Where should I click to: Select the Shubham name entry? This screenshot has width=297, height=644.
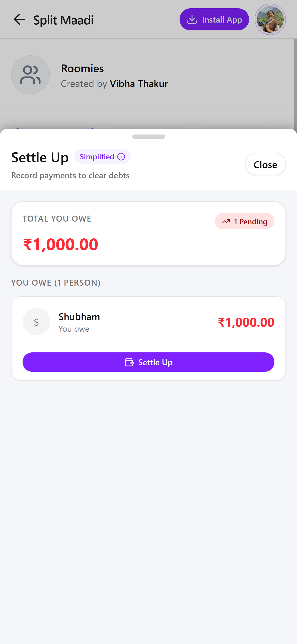click(x=79, y=317)
